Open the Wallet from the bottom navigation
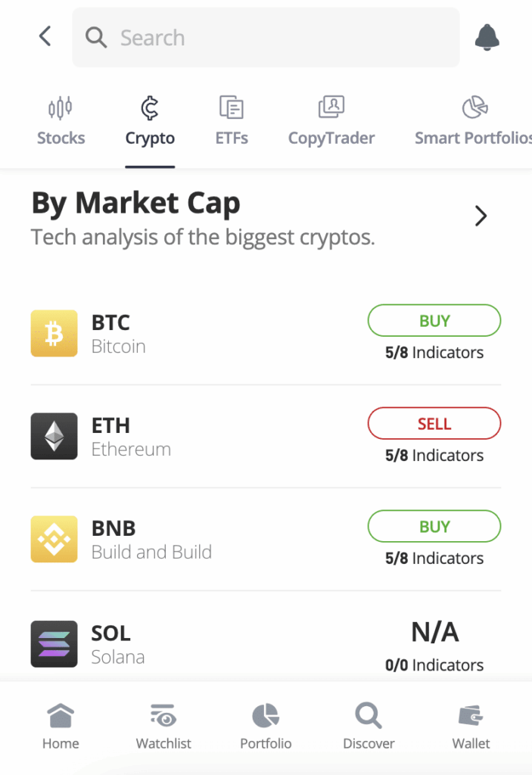The height and width of the screenshot is (775, 532). [471, 724]
